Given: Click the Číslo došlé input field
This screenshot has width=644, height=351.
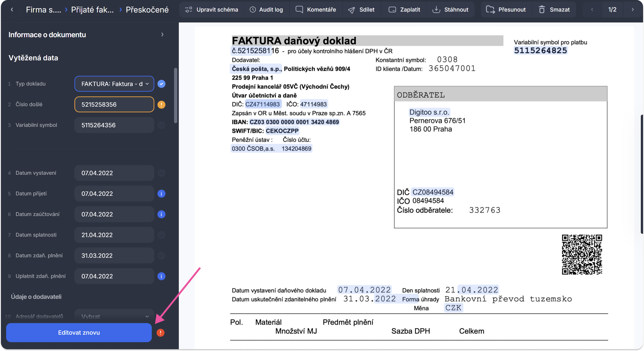Looking at the screenshot, I should [x=114, y=105].
